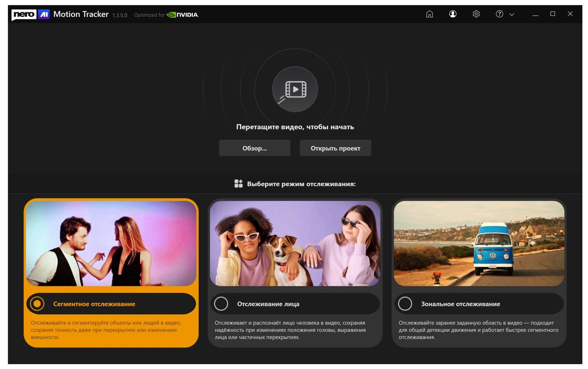Click the Обзор... button
The height and width of the screenshot is (369, 588).
coord(255,148)
